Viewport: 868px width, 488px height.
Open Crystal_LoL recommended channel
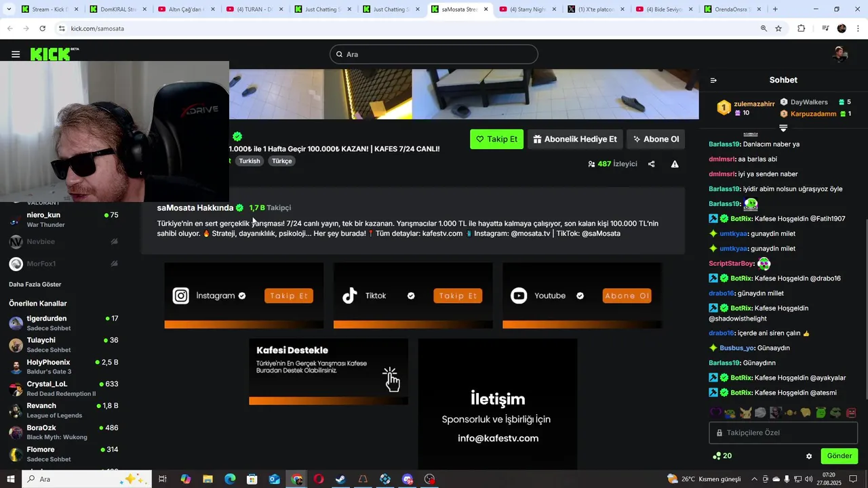click(x=63, y=388)
